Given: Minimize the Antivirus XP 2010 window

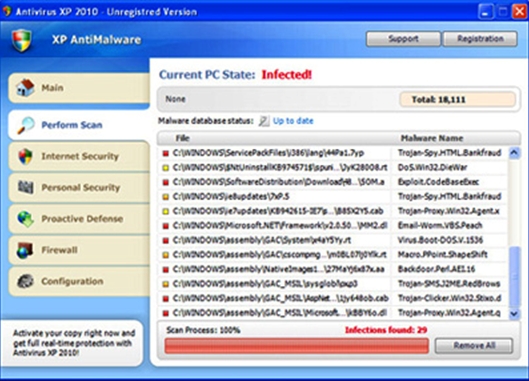Looking at the screenshot, I should point(485,12).
